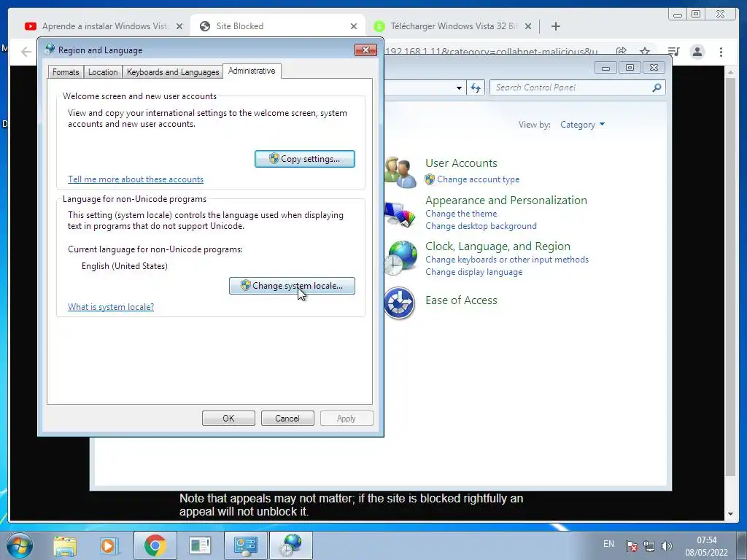Click Change keyboards or other input methods

(507, 260)
